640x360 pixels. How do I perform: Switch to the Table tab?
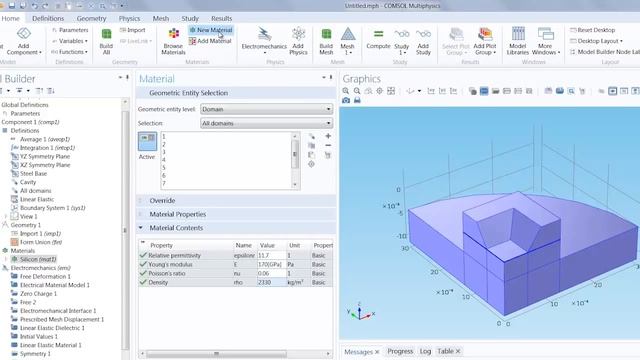pyautogui.click(x=445, y=351)
